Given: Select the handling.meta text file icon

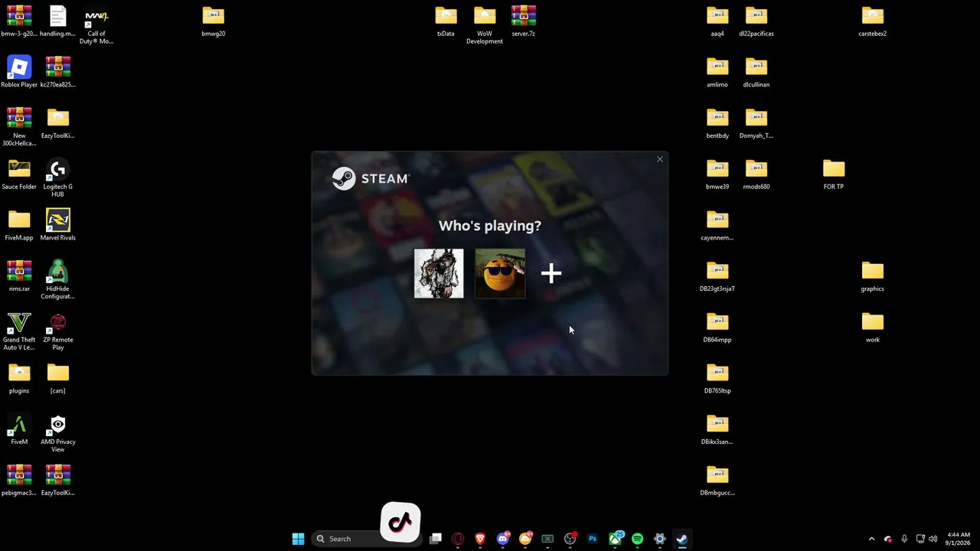Looking at the screenshot, I should click(57, 21).
